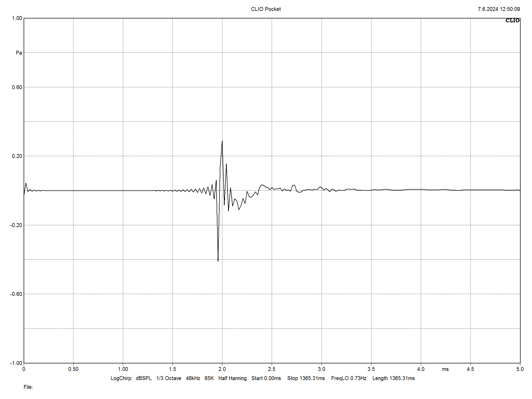
Task: Click the timestamp 7.6.2024 12:50:09
Action: coord(499,9)
